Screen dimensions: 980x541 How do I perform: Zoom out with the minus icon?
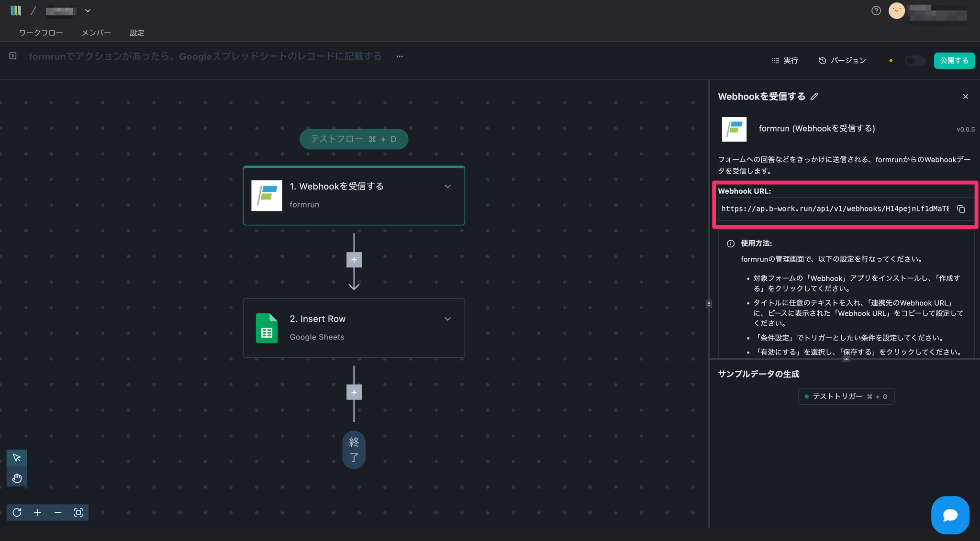pos(58,512)
